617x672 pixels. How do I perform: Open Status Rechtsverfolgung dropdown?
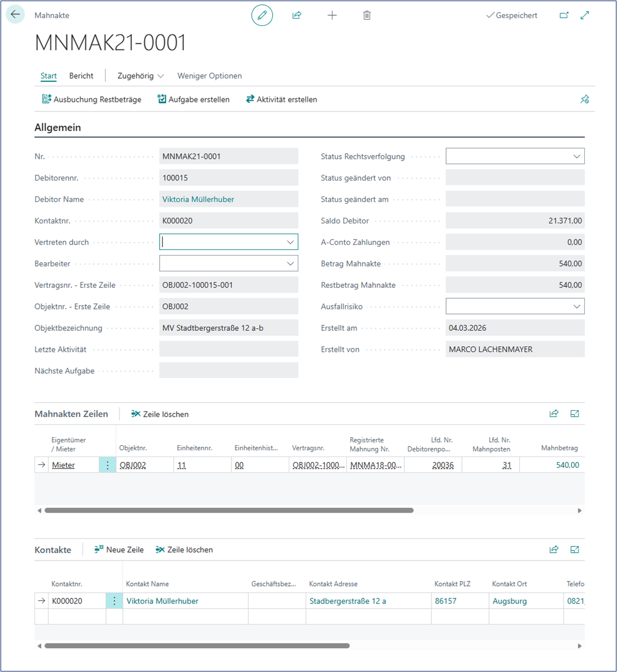577,157
